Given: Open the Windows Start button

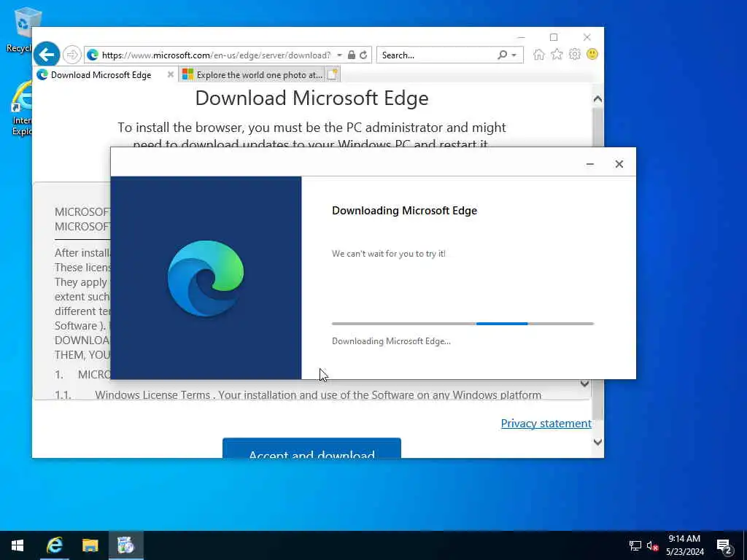Looking at the screenshot, I should point(18,545).
